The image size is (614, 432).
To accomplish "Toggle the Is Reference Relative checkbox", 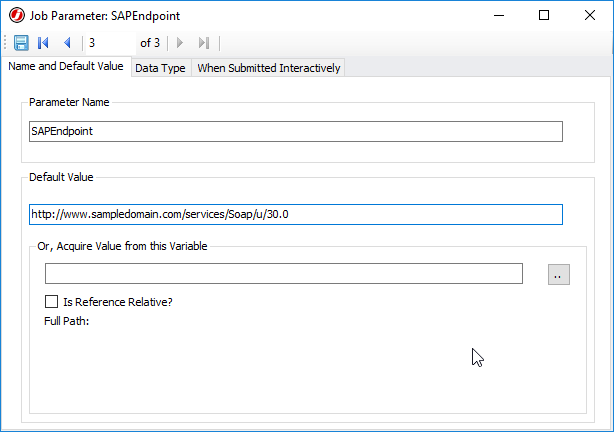I will coord(51,302).
